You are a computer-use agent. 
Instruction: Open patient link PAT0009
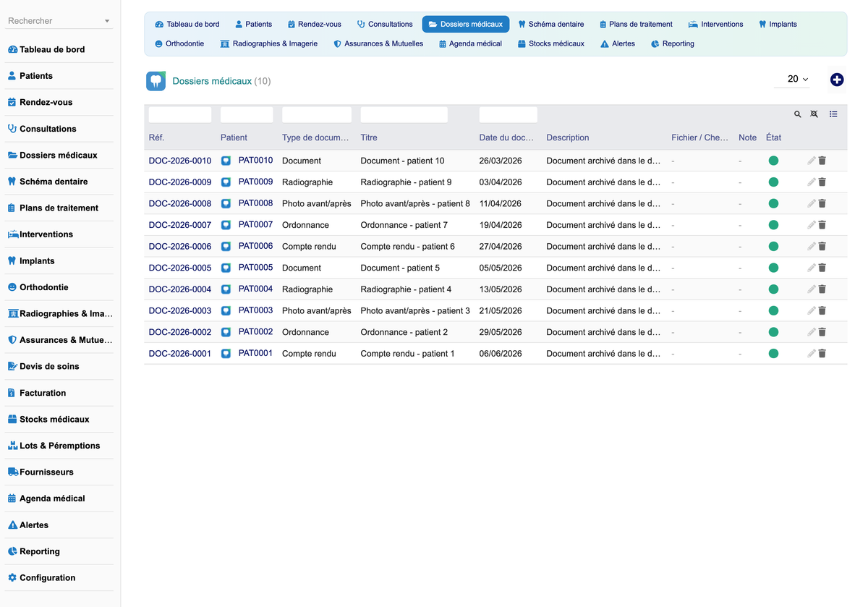256,182
